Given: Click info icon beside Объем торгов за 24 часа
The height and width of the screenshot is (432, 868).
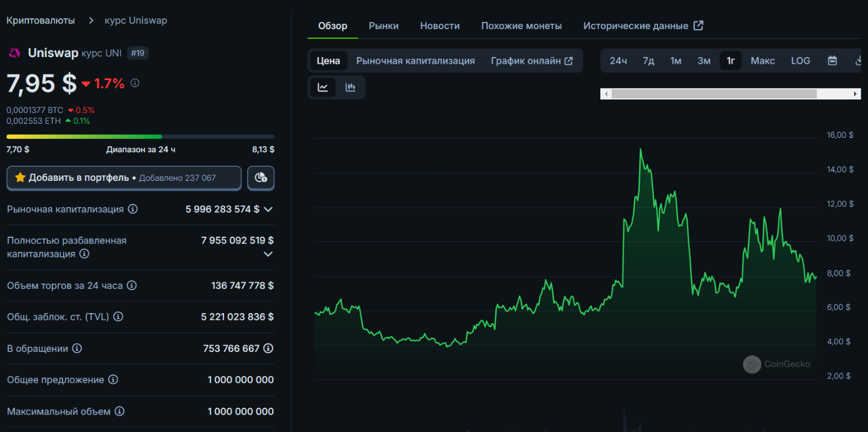Looking at the screenshot, I should click(x=132, y=286).
